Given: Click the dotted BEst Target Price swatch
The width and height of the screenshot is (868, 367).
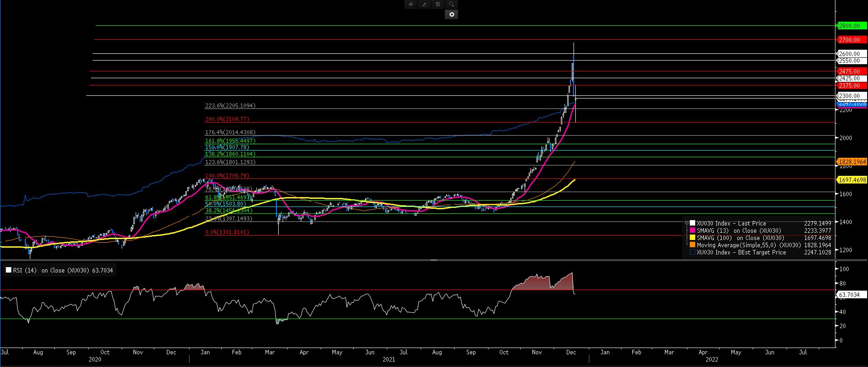Looking at the screenshot, I should pyautogui.click(x=693, y=252).
